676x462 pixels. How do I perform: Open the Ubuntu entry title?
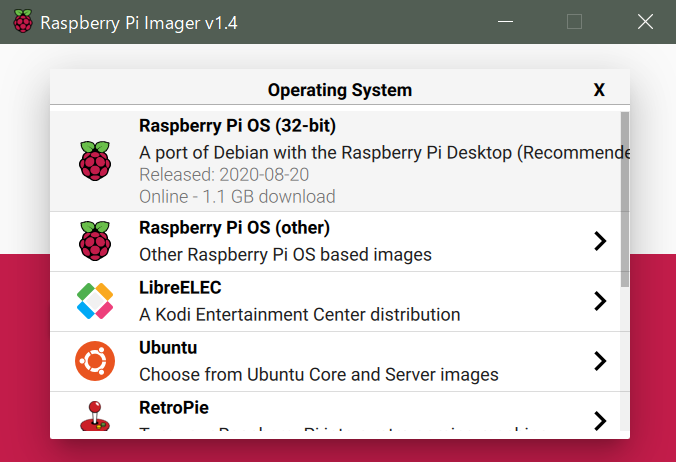click(x=168, y=347)
